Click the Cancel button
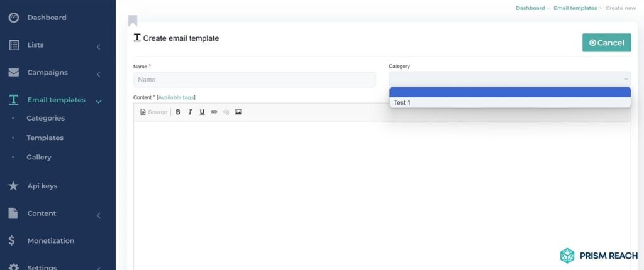 [x=607, y=43]
